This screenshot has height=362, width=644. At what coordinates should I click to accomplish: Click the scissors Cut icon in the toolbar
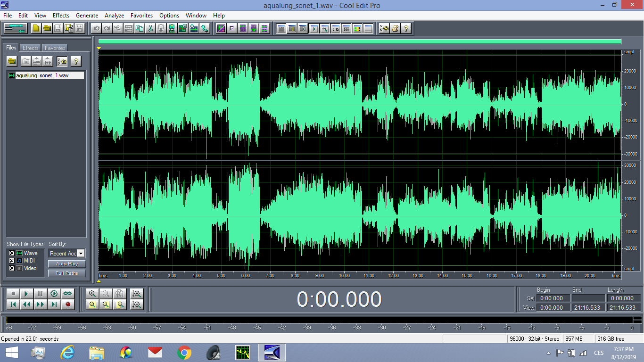(150, 28)
